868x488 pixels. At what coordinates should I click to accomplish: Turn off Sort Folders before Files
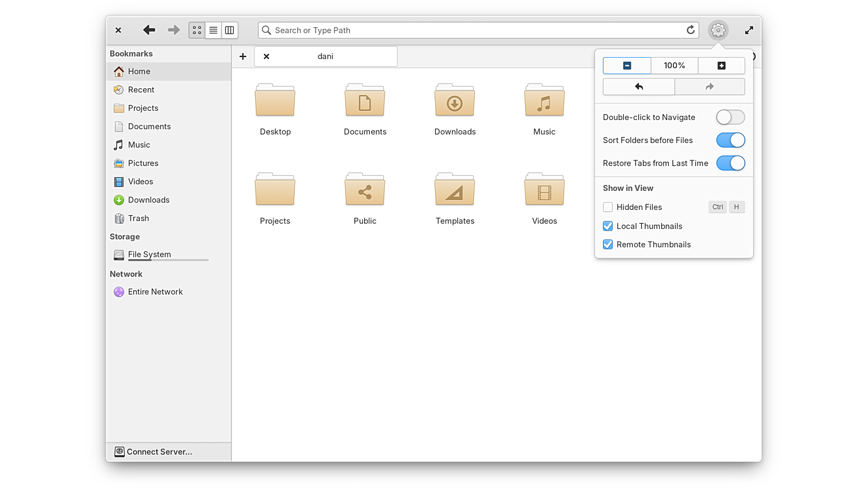(x=730, y=140)
